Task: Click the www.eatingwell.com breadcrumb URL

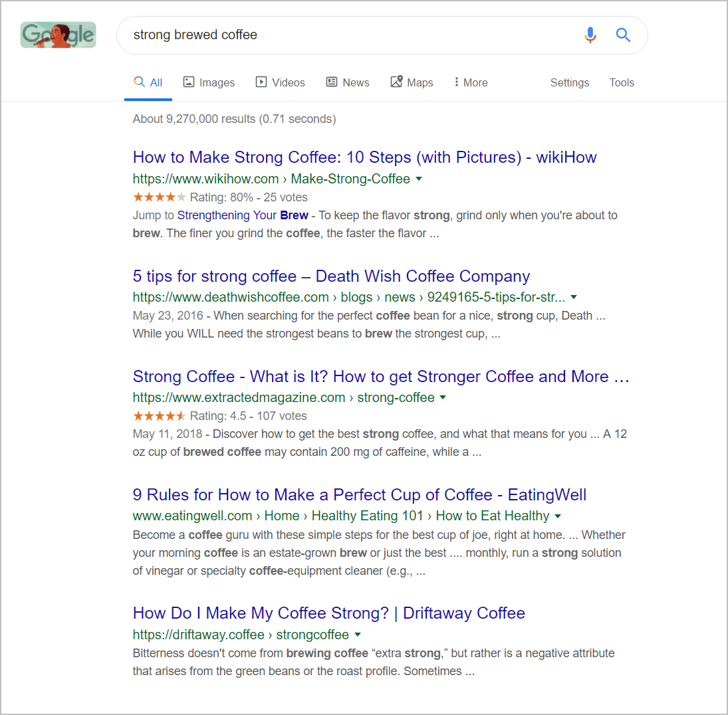Action: 341,516
